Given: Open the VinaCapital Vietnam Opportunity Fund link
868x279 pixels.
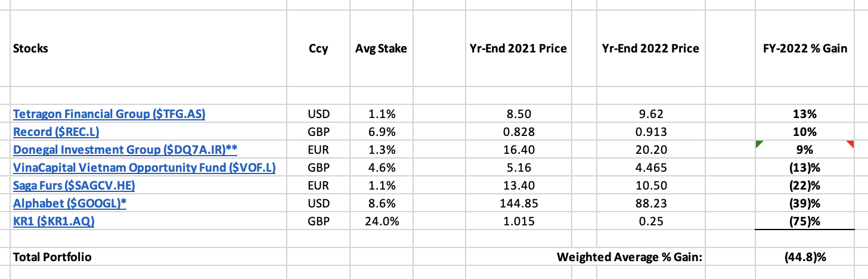Looking at the screenshot, I should click(x=144, y=168).
